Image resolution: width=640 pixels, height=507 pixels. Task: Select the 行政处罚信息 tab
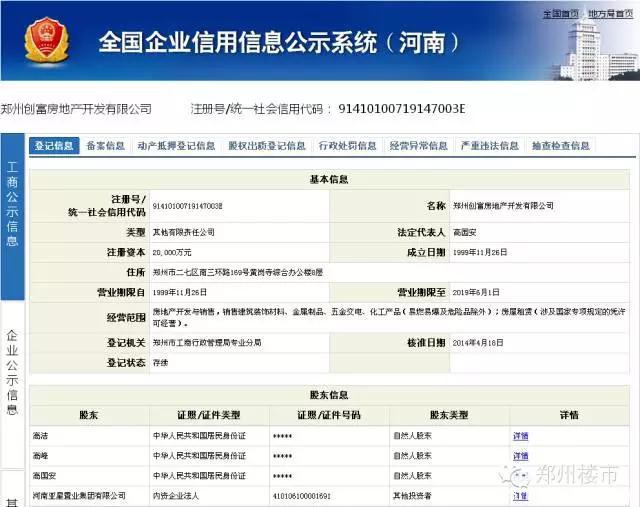point(347,146)
